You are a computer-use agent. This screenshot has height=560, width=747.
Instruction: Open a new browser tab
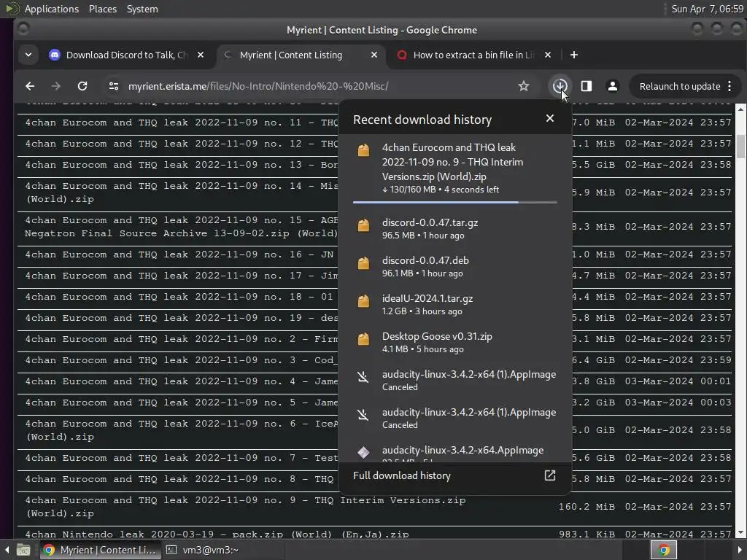(x=574, y=55)
